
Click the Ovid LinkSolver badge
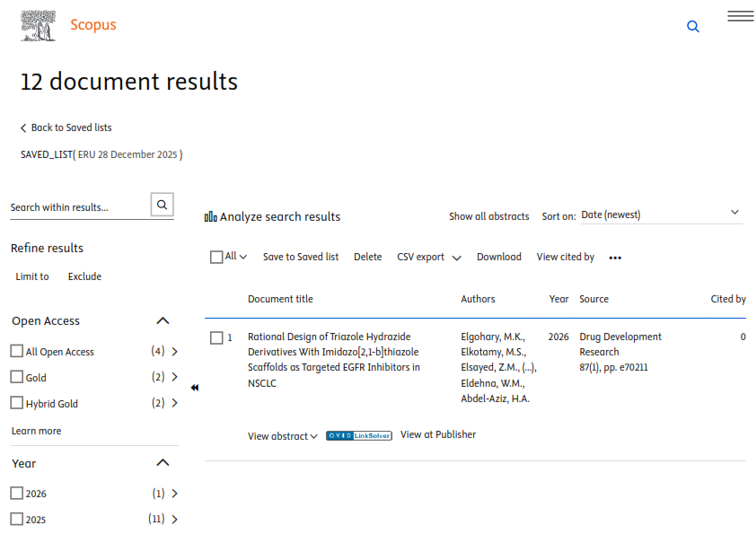point(358,435)
